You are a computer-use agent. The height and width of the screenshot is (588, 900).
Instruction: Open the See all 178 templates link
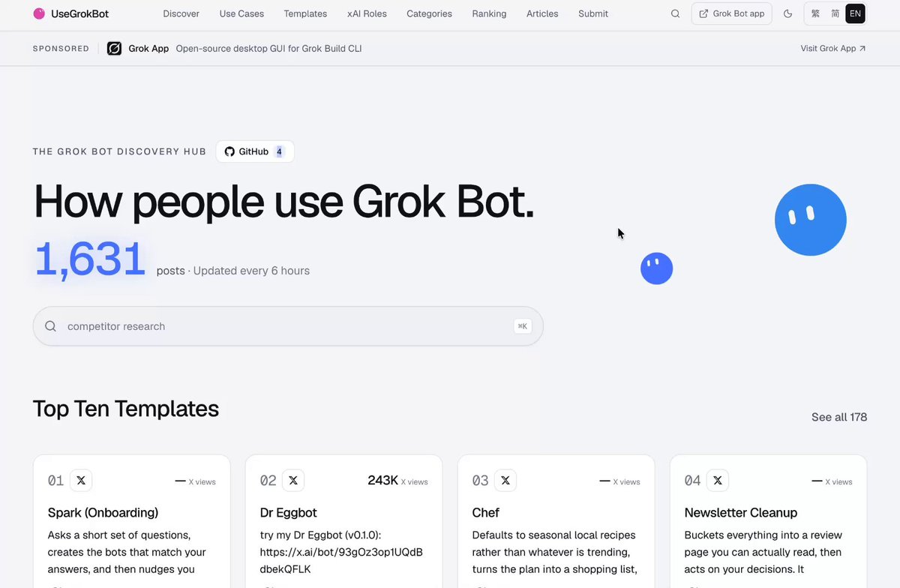coord(839,417)
